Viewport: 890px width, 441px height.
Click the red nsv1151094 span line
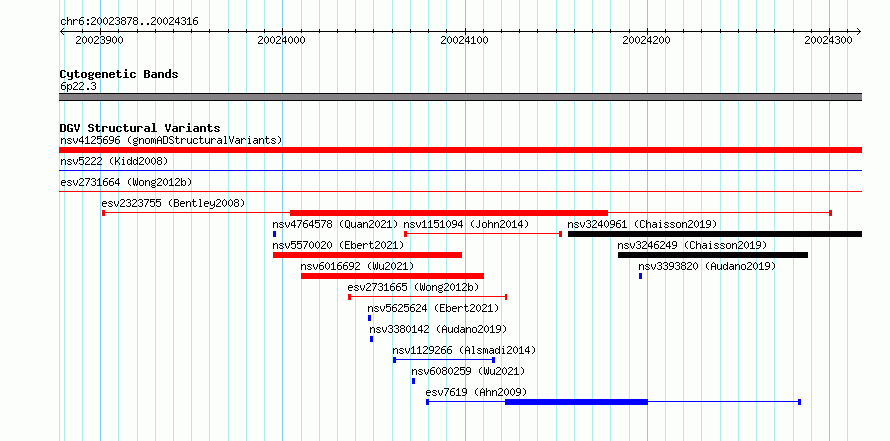(x=483, y=234)
